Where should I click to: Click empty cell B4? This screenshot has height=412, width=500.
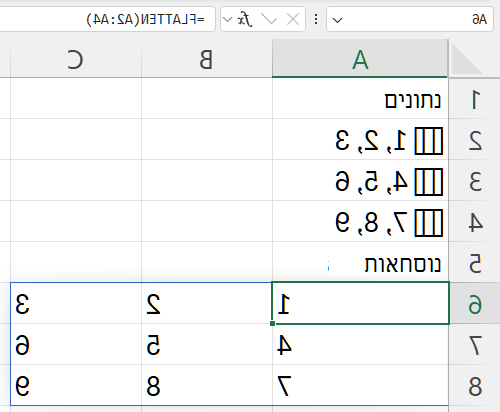pyautogui.click(x=207, y=221)
